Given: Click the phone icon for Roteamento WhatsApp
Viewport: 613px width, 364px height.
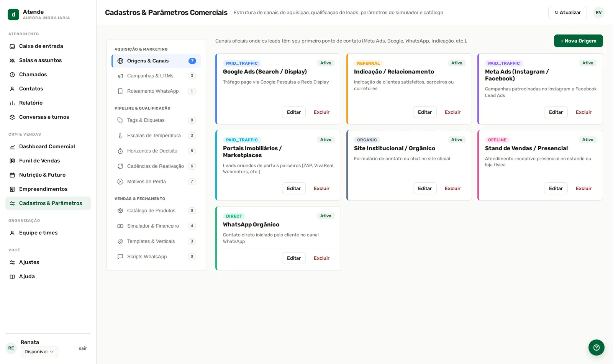Looking at the screenshot, I should 120,91.
